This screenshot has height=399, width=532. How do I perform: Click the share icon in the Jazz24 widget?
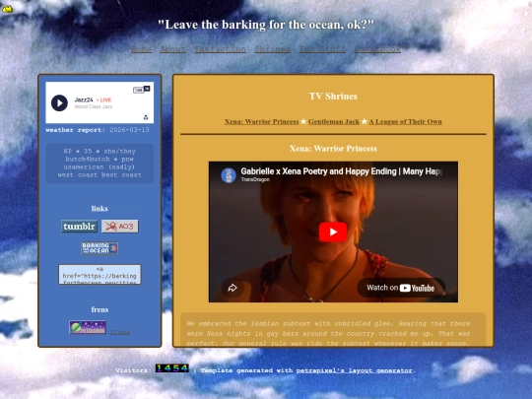[146, 117]
